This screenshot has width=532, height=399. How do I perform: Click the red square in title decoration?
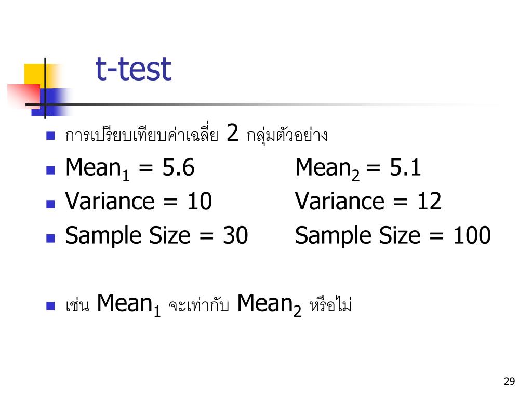click(24, 96)
